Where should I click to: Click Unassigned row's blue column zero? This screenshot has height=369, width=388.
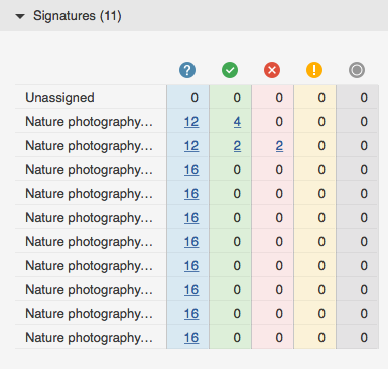click(x=194, y=98)
